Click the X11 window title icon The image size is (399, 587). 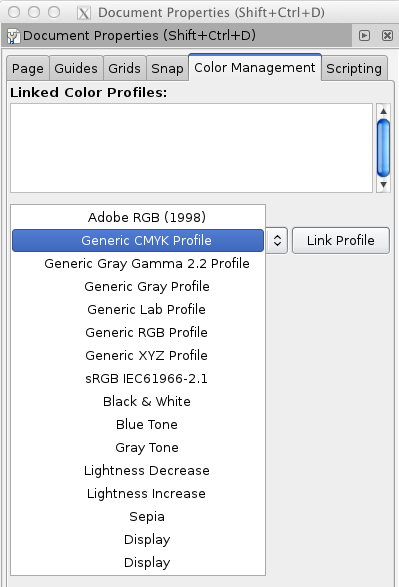click(x=84, y=13)
